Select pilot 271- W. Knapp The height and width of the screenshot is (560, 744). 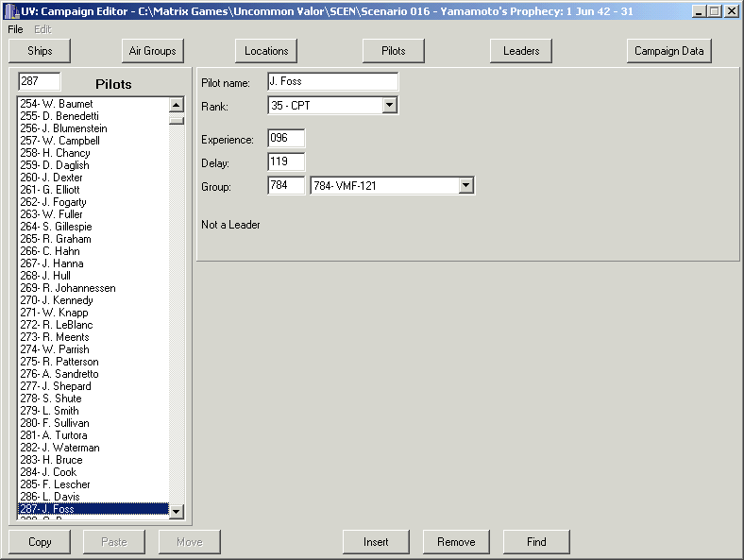(93, 313)
